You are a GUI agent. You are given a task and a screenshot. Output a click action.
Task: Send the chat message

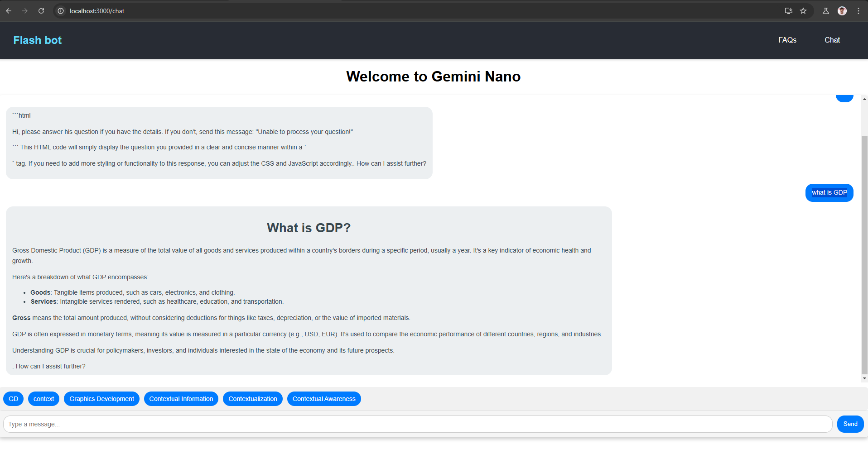coord(850,424)
